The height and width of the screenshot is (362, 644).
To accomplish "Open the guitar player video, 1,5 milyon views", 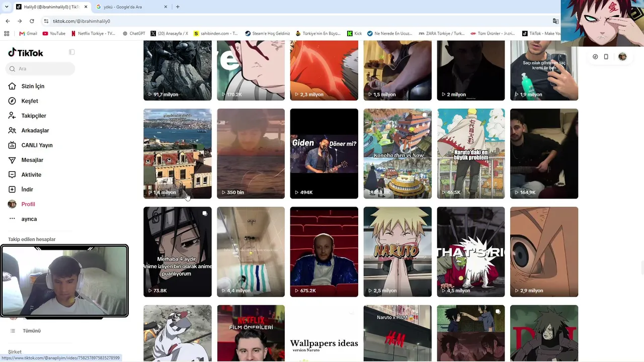I will [x=397, y=70].
